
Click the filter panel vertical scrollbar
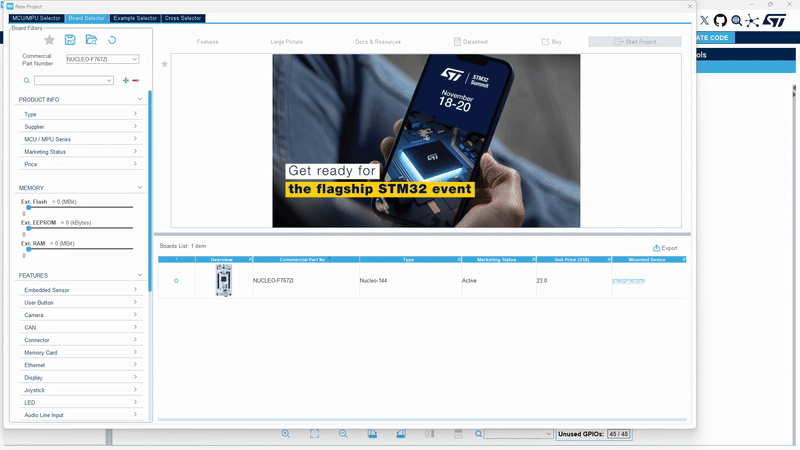tap(150, 191)
